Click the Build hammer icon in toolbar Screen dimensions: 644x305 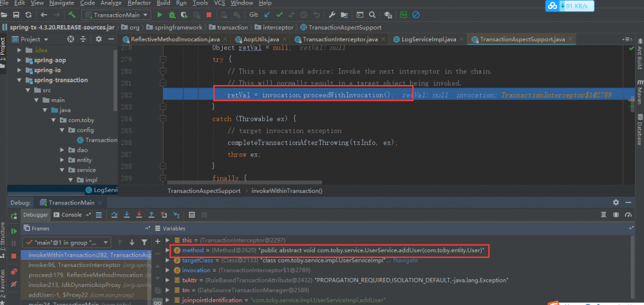(x=72, y=14)
